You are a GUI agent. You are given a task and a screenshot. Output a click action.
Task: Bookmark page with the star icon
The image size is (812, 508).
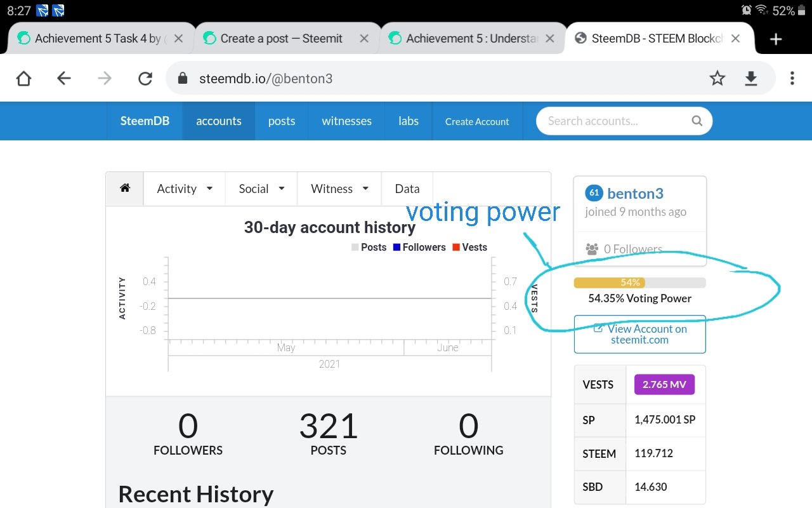pyautogui.click(x=717, y=78)
